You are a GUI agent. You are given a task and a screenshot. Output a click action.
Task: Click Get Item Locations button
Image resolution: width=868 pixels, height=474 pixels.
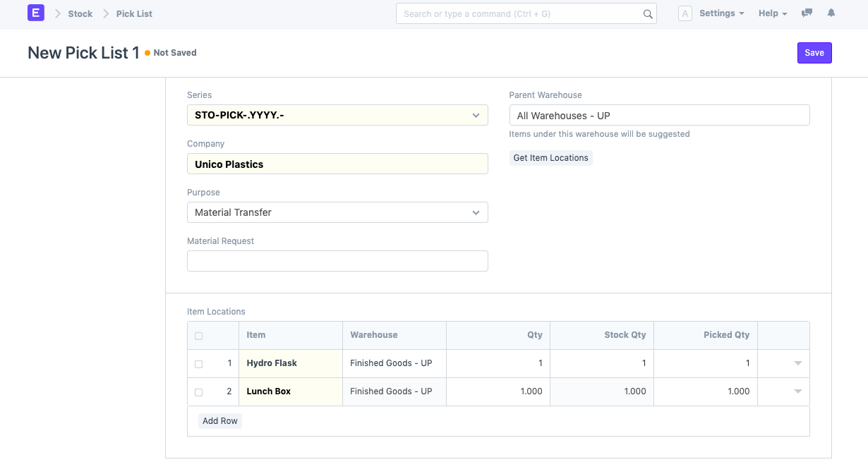coord(550,158)
